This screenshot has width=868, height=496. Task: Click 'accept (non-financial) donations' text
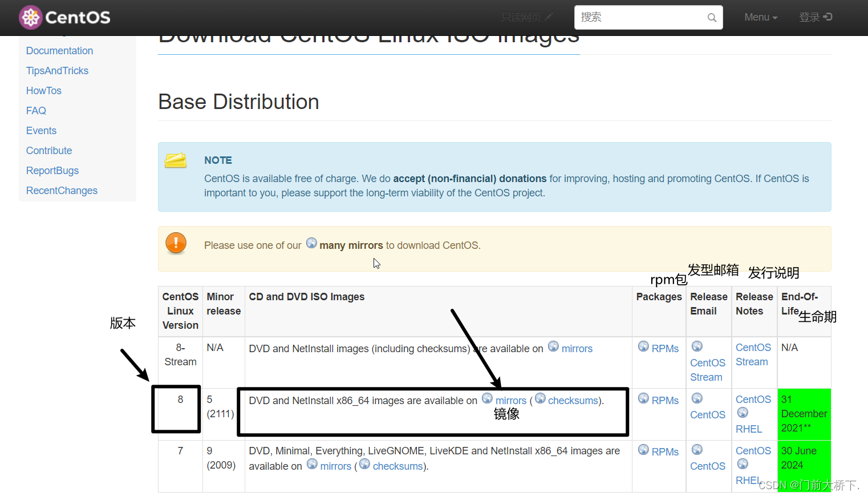470,179
